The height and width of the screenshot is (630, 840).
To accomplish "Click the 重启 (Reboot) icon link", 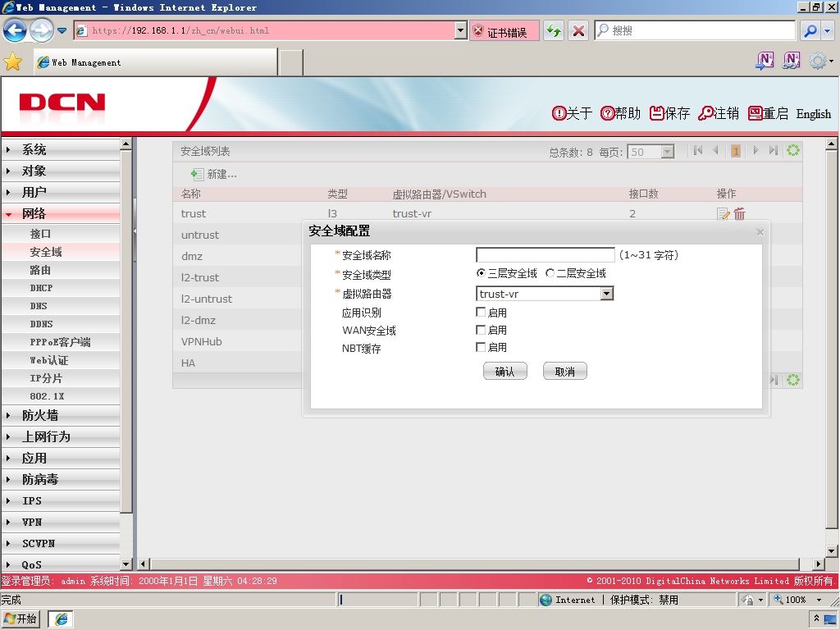I will (768, 113).
